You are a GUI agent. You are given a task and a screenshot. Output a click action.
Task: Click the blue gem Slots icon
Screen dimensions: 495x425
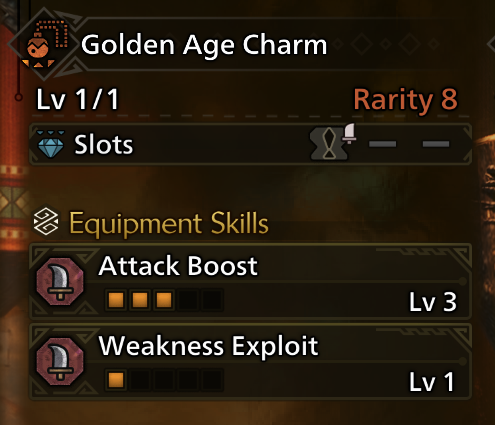pos(51,144)
